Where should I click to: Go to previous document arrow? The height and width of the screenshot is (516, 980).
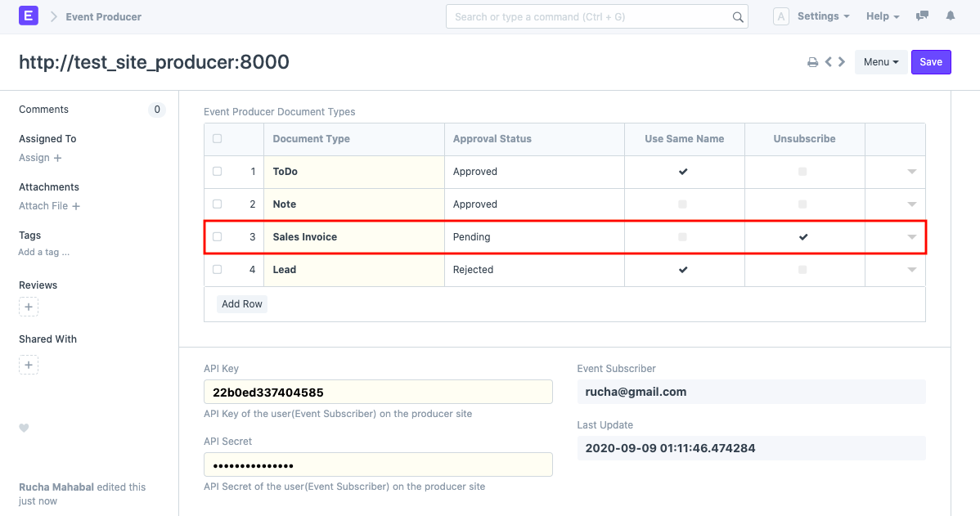829,62
